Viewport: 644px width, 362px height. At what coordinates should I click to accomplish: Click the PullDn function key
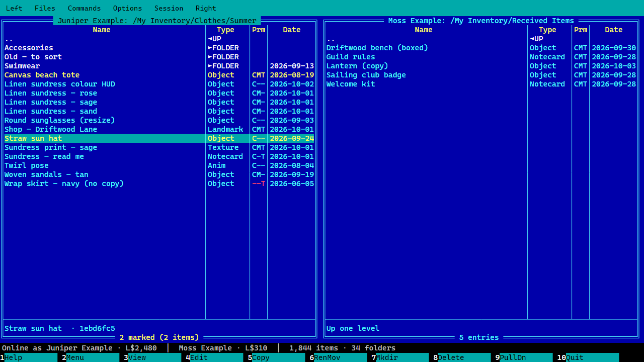(522, 357)
